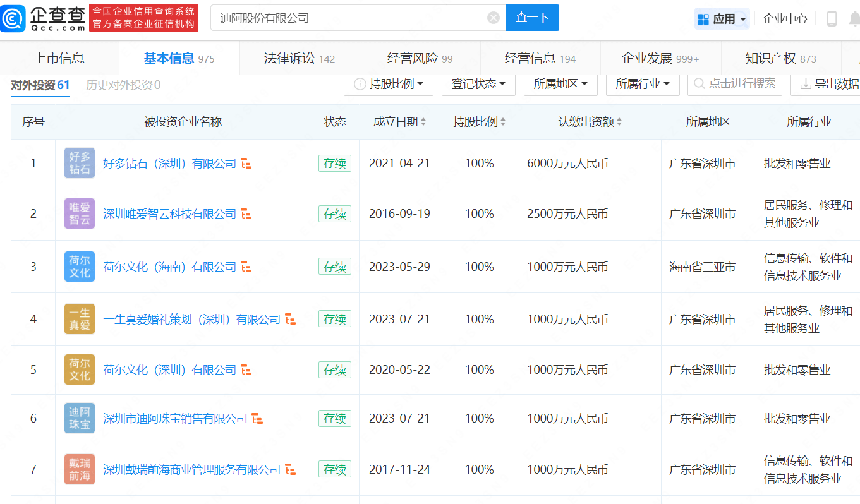Open the 所属行业 filter dropdown
The width and height of the screenshot is (860, 504).
(643, 84)
